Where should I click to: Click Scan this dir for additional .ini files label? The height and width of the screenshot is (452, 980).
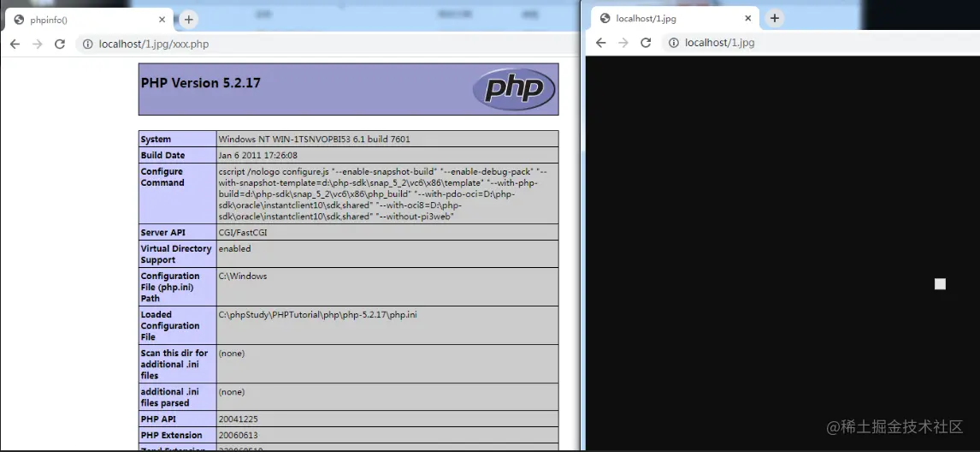click(174, 365)
